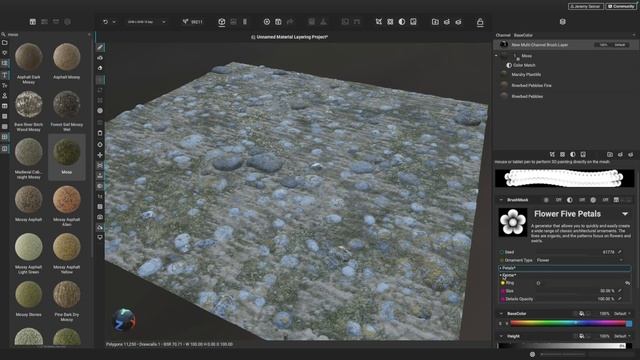Click the Community button
640x360 pixels.
pyautogui.click(x=620, y=7)
